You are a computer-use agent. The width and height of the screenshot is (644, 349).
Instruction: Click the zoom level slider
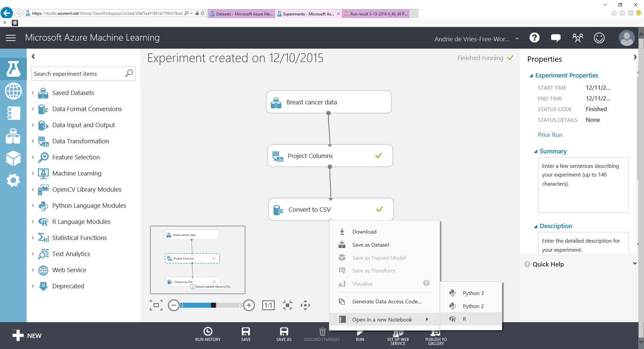click(211, 305)
